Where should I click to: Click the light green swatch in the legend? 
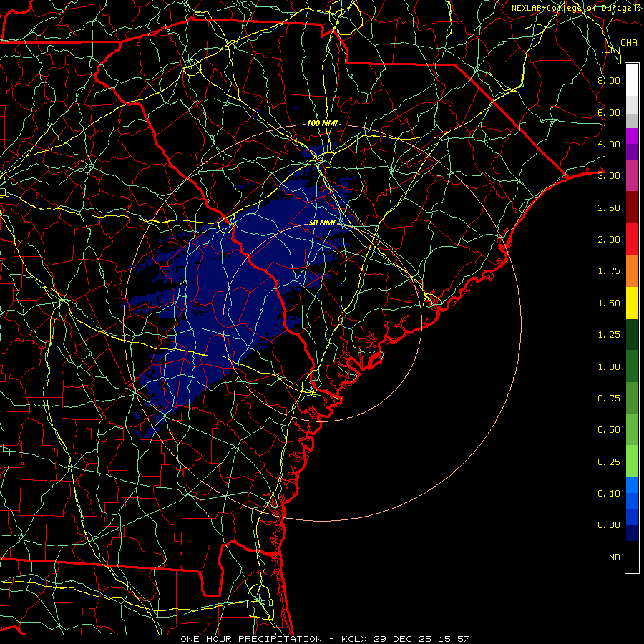point(632,462)
